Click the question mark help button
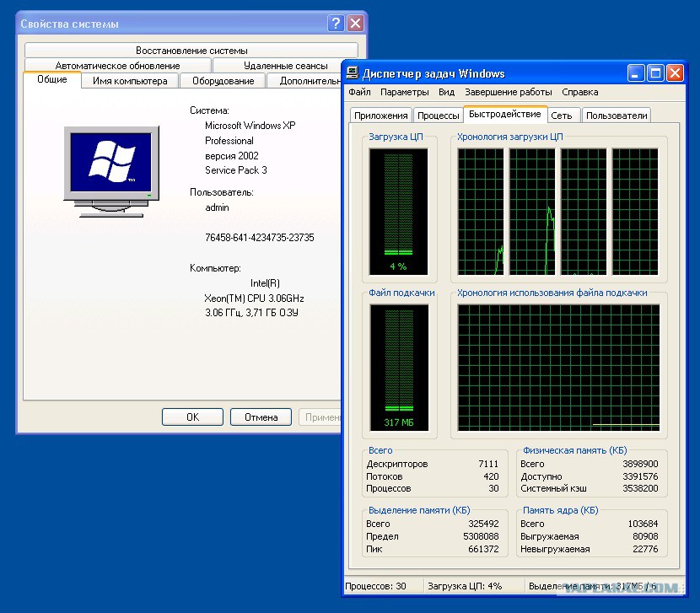The width and height of the screenshot is (700, 613). pos(336,24)
